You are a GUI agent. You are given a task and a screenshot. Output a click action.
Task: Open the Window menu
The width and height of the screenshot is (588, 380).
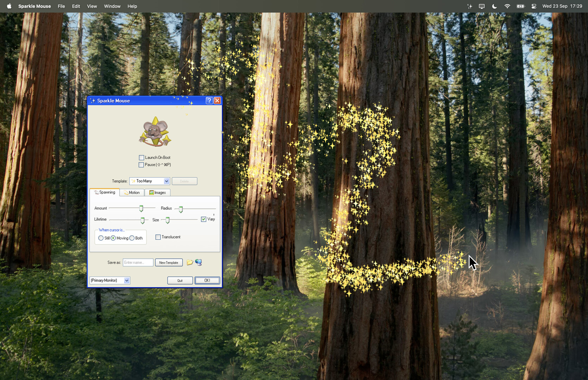click(x=112, y=6)
